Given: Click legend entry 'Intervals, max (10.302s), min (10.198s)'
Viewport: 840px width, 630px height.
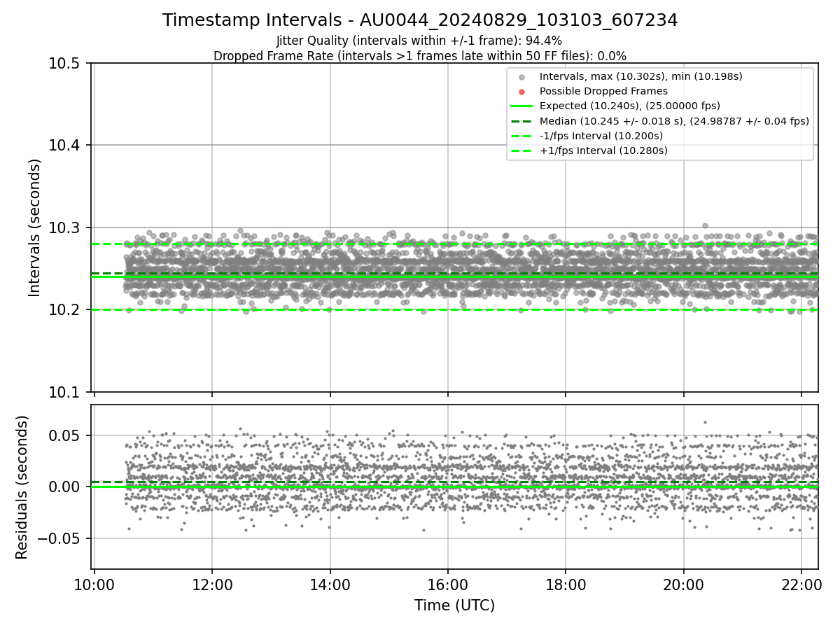Looking at the screenshot, I should 640,76.
